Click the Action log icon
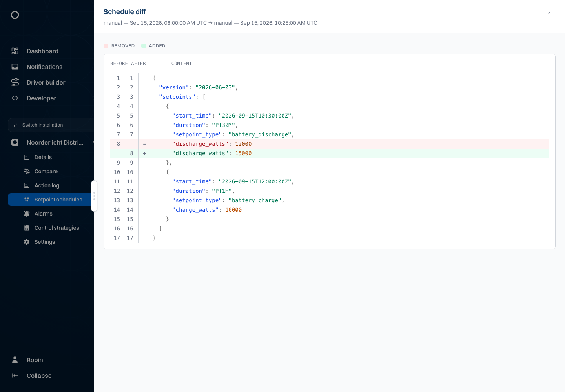The width and height of the screenshot is (565, 392). pos(27,185)
